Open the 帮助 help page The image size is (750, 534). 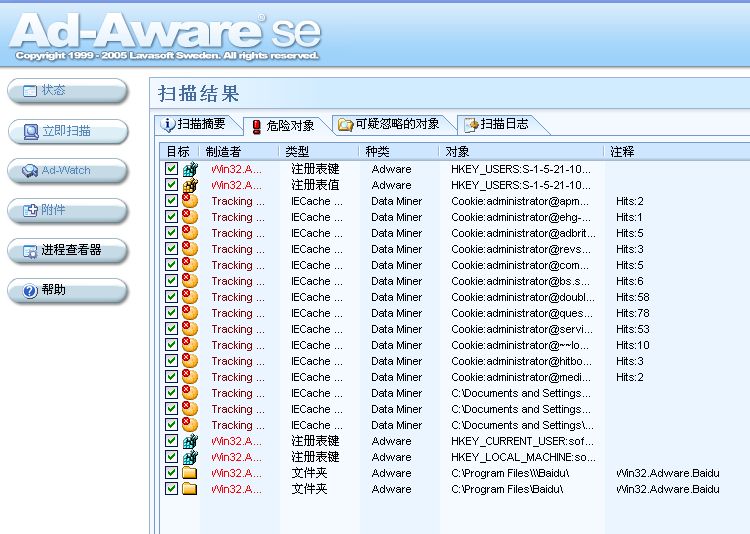click(x=68, y=290)
